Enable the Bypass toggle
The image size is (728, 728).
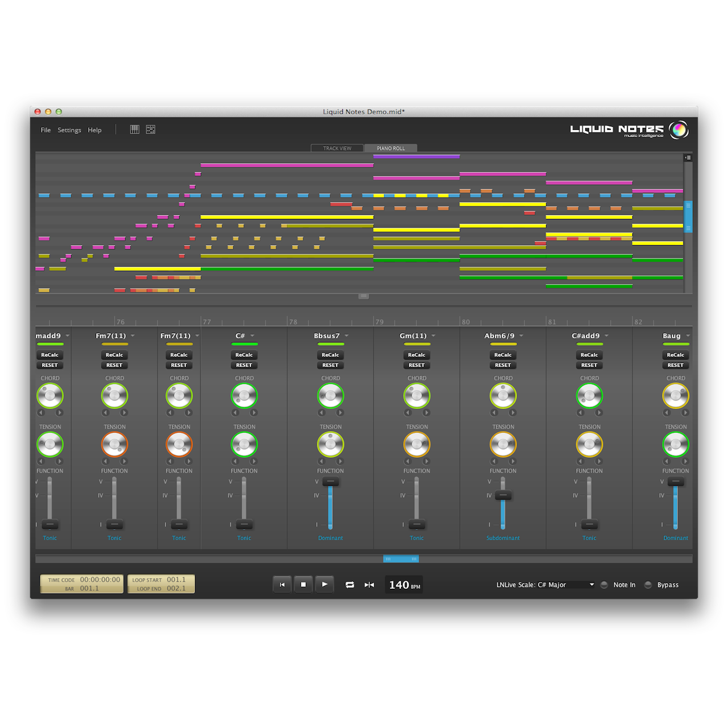648,585
